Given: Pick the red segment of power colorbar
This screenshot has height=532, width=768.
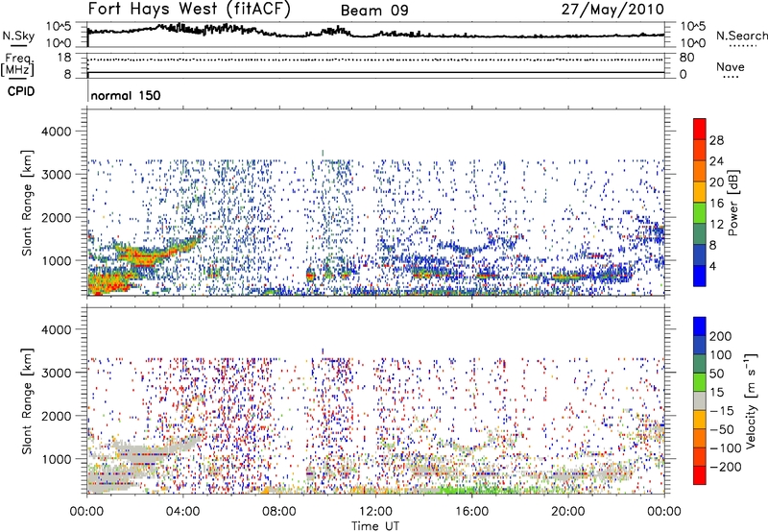Looking at the screenshot, I should [x=700, y=130].
